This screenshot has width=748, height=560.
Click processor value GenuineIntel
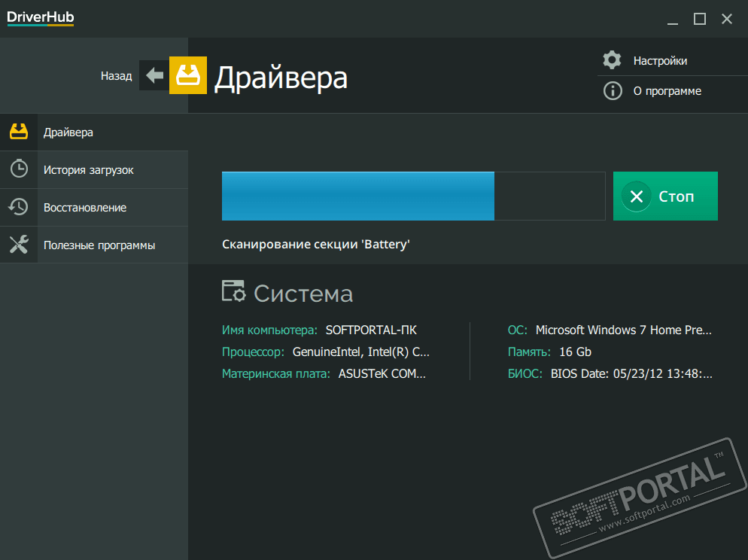pyautogui.click(x=361, y=352)
